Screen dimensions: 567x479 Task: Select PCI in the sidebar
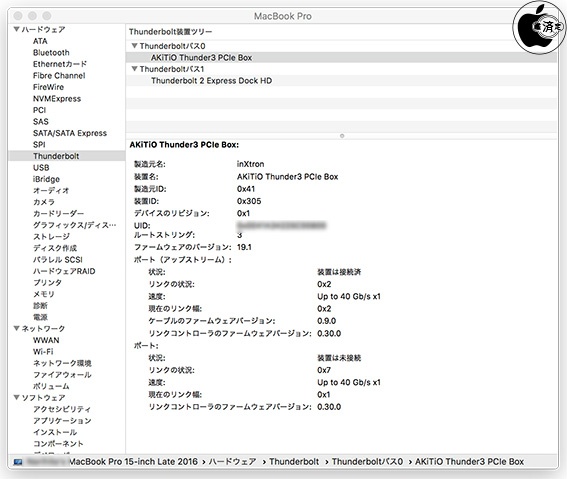coord(39,110)
